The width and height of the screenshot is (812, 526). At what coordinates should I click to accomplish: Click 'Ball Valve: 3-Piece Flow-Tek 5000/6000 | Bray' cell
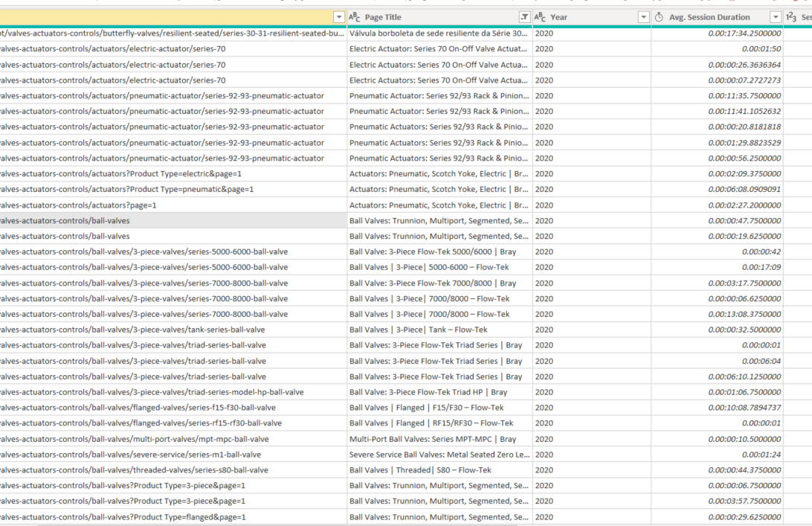tap(439, 252)
